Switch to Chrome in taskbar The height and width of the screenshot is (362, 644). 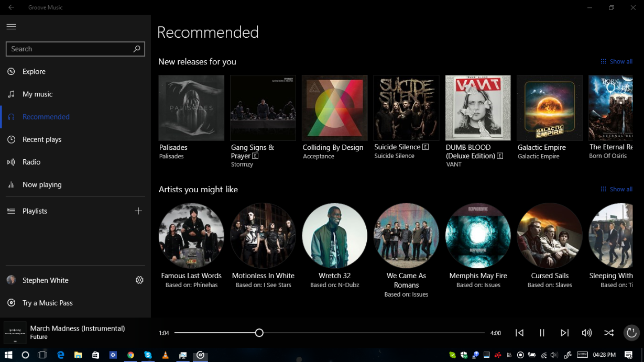click(130, 355)
